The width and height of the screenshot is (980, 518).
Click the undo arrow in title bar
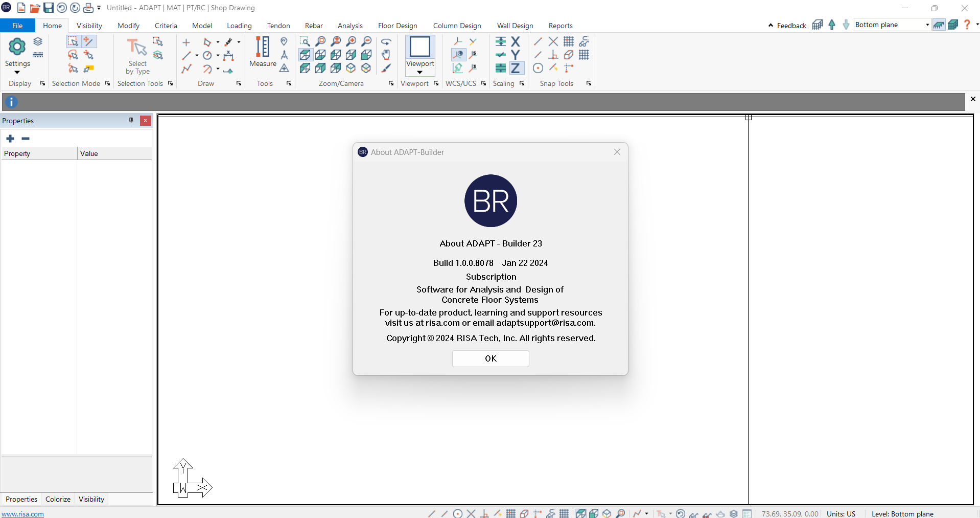[x=62, y=8]
